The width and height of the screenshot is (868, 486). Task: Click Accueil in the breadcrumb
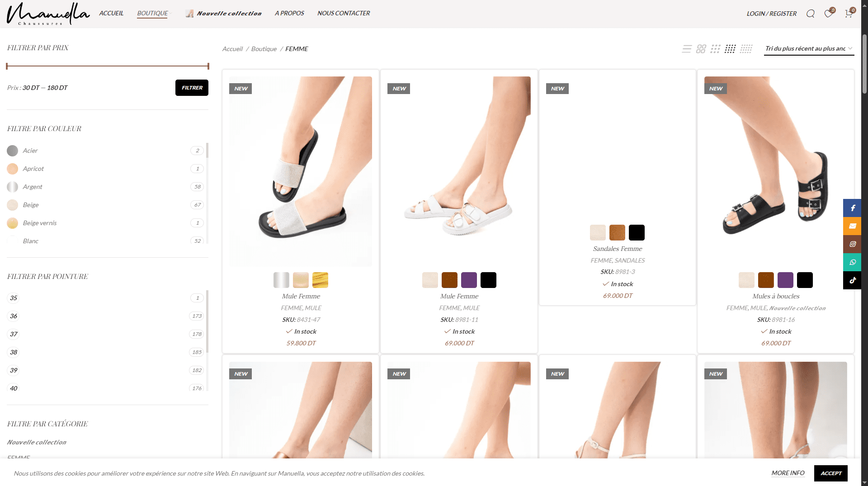232,49
